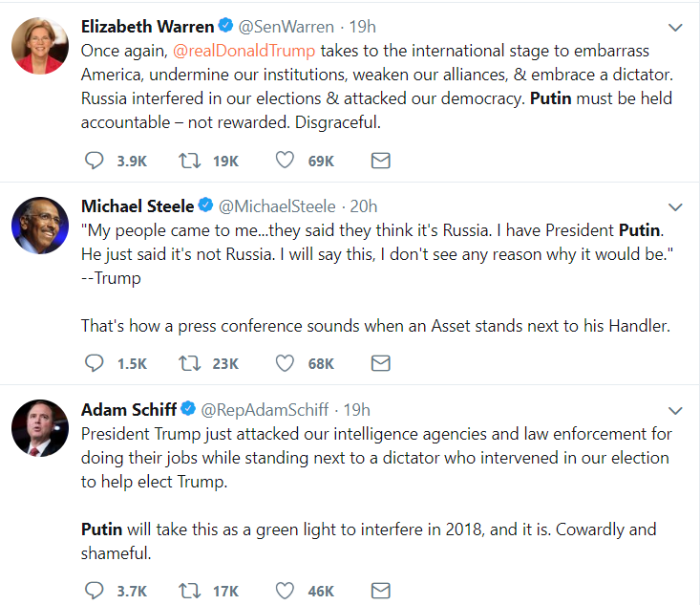Like Michael Steele's tweet

pos(285,363)
